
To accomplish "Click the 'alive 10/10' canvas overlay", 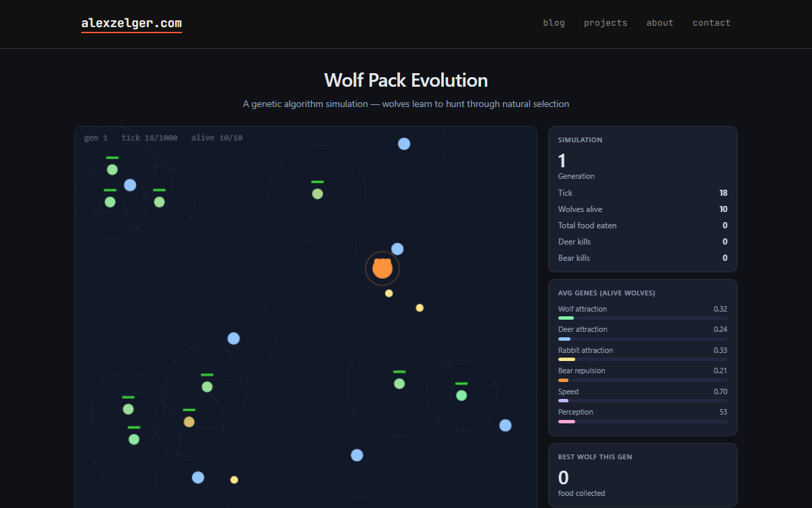I will (x=217, y=137).
